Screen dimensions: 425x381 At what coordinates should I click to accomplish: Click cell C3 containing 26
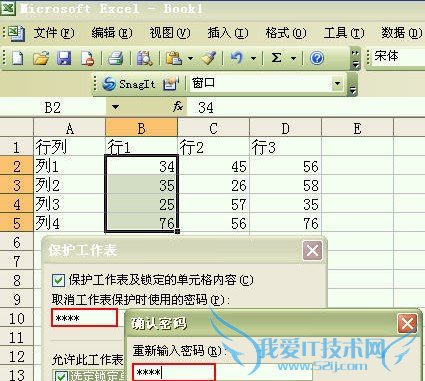point(213,185)
